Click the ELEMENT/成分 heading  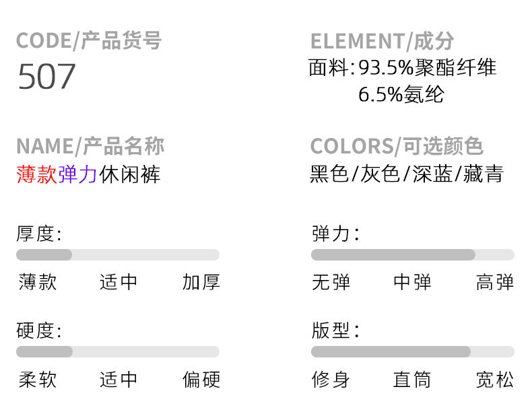coord(382,41)
